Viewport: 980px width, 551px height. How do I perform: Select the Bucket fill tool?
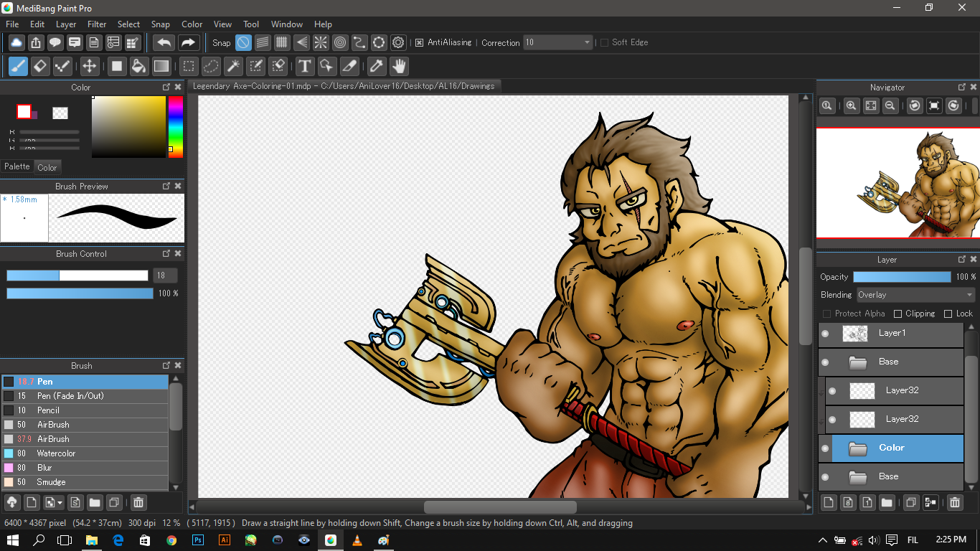(139, 67)
